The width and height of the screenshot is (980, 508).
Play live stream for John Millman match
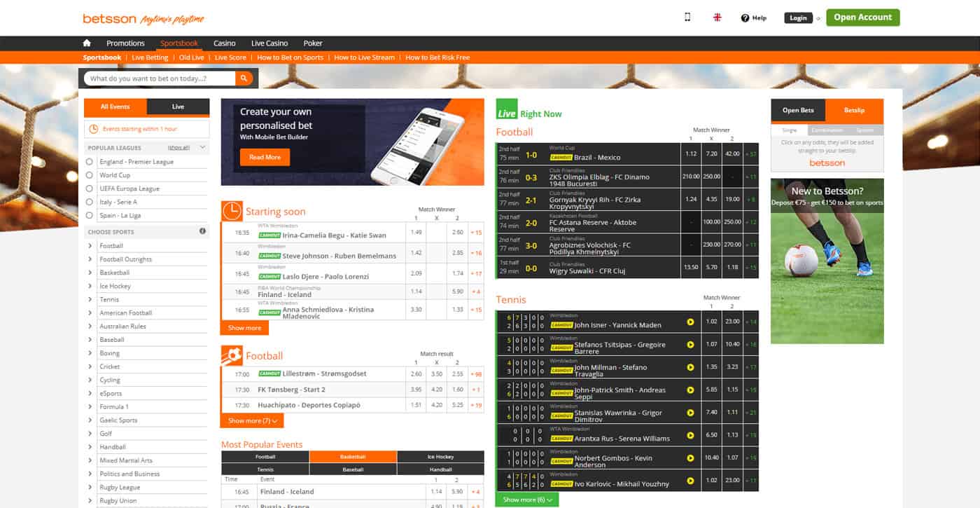(690, 367)
